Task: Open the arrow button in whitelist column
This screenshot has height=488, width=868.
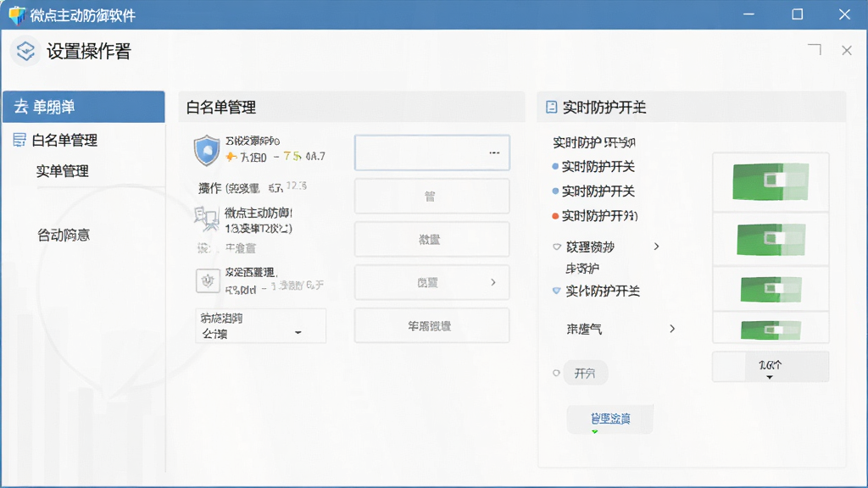Action: [x=431, y=282]
